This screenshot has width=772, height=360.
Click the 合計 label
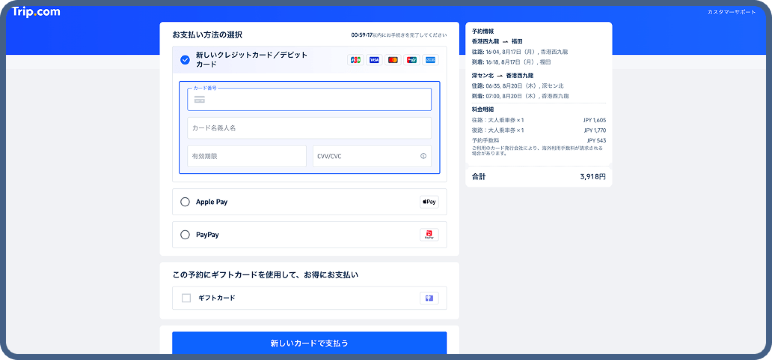pos(479,176)
